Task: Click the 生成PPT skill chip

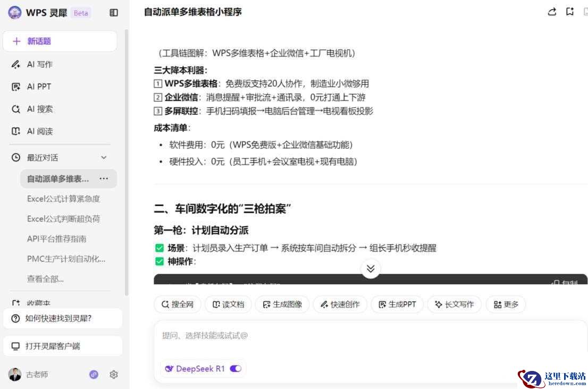Action: pyautogui.click(x=397, y=304)
